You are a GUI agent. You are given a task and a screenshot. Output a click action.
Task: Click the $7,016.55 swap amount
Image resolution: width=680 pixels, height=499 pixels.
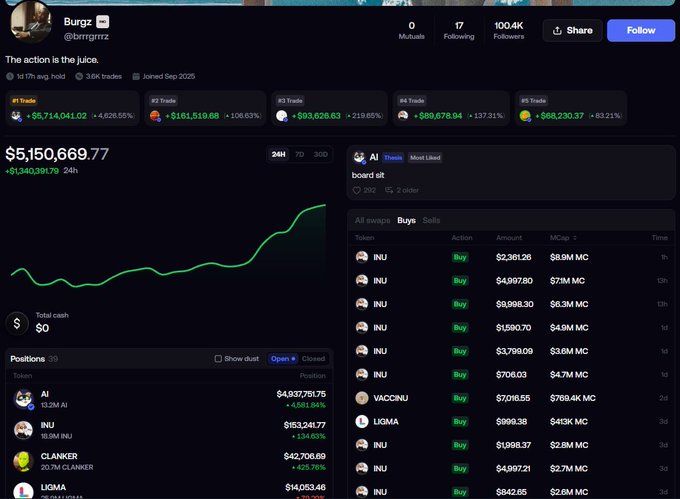tap(513, 398)
